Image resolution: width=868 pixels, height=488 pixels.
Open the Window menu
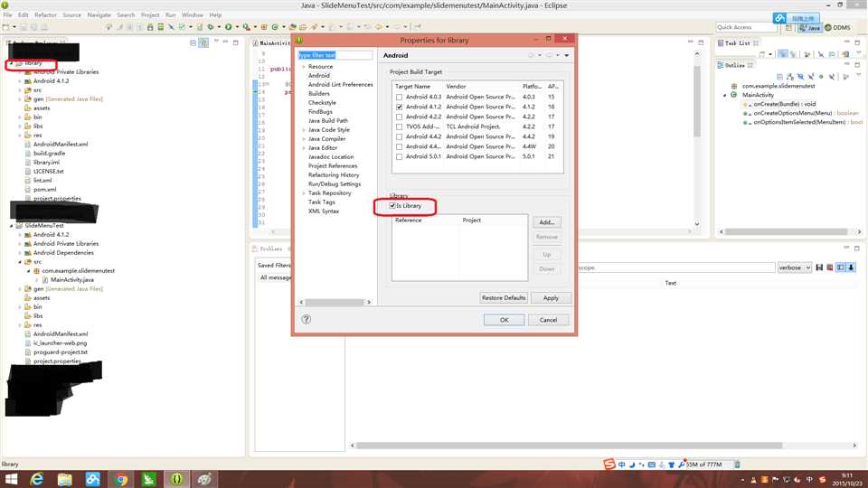pyautogui.click(x=192, y=15)
